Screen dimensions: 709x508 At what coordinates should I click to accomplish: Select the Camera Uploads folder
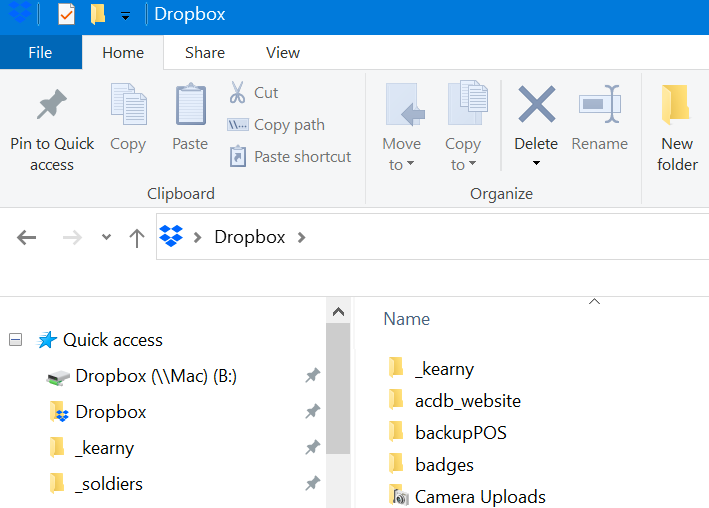coord(480,497)
